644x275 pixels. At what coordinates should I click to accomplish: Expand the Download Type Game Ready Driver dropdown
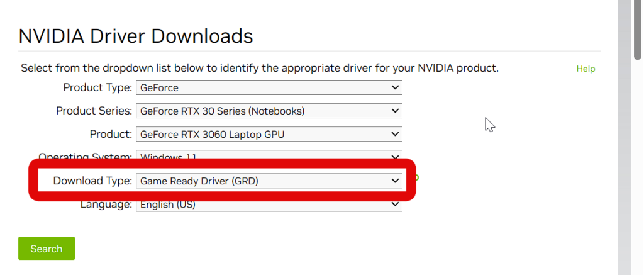coord(269,181)
